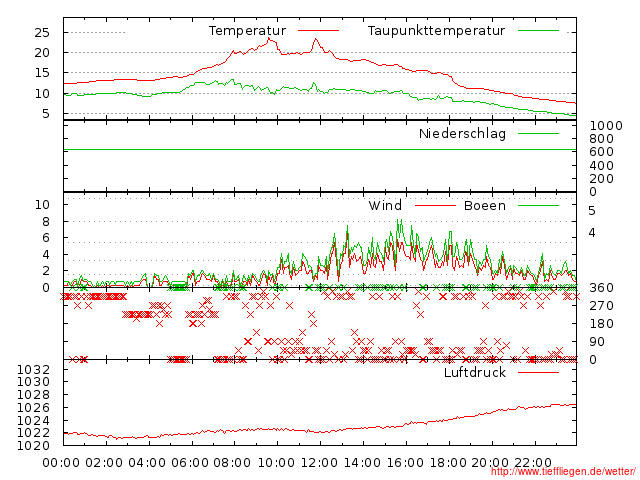640x480 pixels.
Task: Click the red Wind legend line
Action: tap(435, 205)
